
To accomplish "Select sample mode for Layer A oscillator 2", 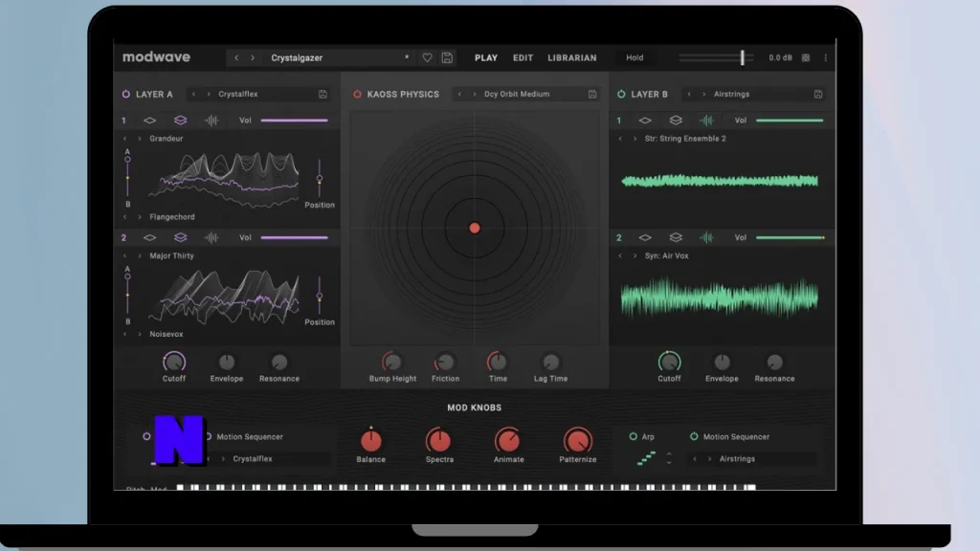I will 212,238.
